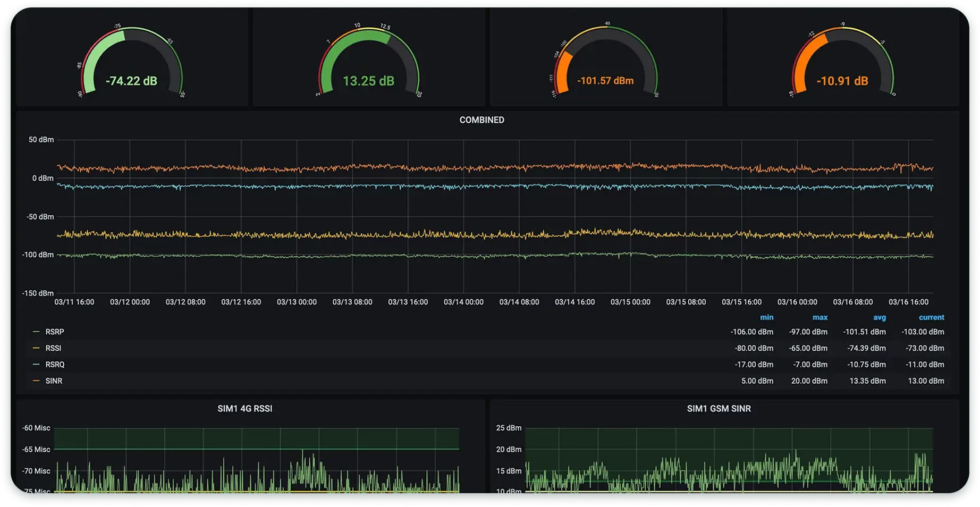Click the -150 dBm y-axis label
Viewport: 980px width, 507px height.
click(38, 293)
